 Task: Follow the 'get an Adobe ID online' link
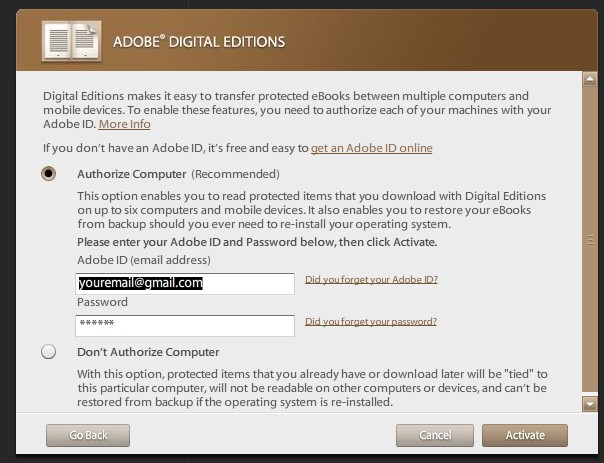371,148
